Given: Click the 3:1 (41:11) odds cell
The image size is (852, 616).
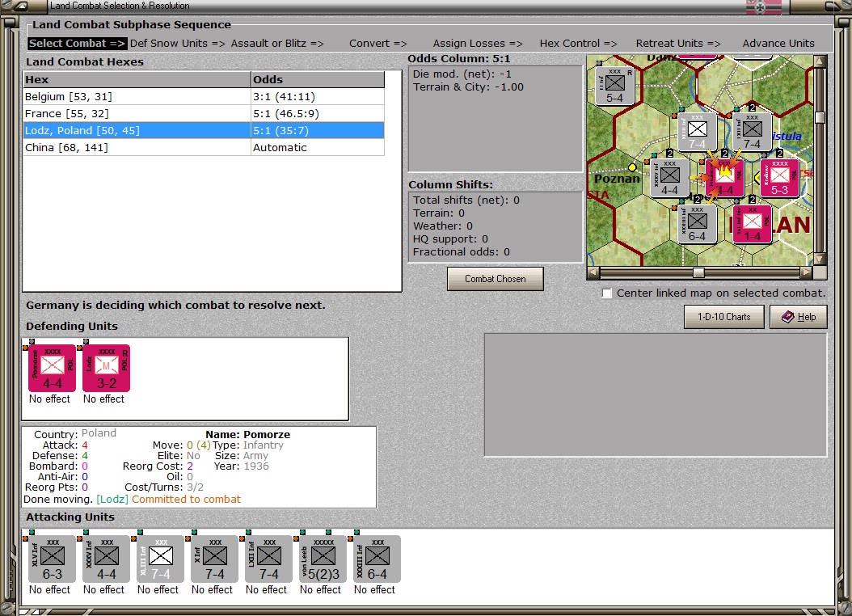Looking at the screenshot, I should (x=318, y=97).
